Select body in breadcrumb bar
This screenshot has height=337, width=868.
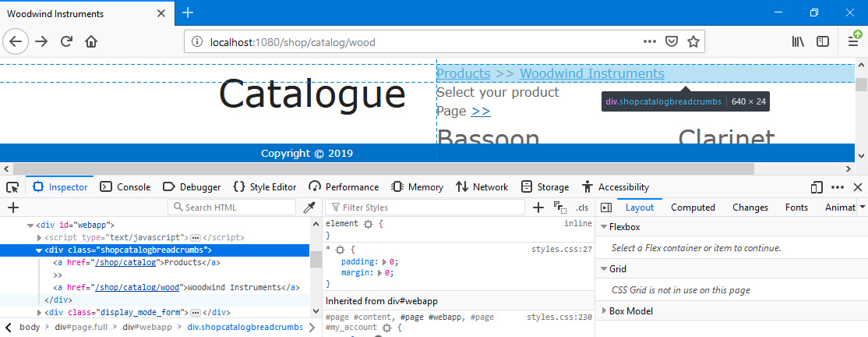(x=30, y=327)
